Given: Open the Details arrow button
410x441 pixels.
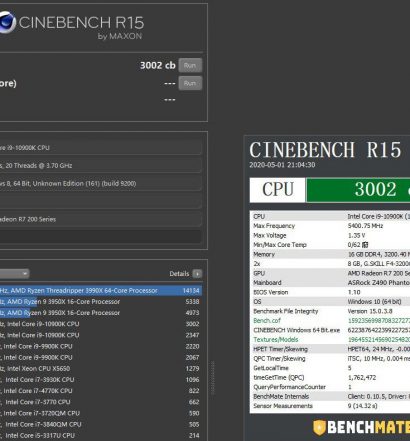Looking at the screenshot, I should [x=197, y=274].
